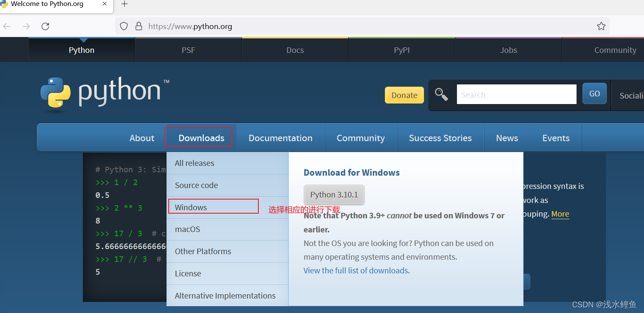Switch to the PyPI site tab

pos(402,50)
